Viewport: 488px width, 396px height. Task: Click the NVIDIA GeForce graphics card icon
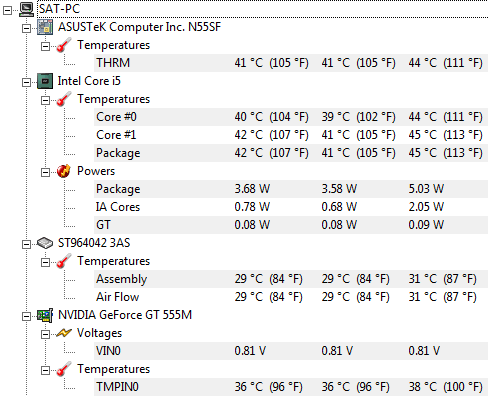[45, 315]
